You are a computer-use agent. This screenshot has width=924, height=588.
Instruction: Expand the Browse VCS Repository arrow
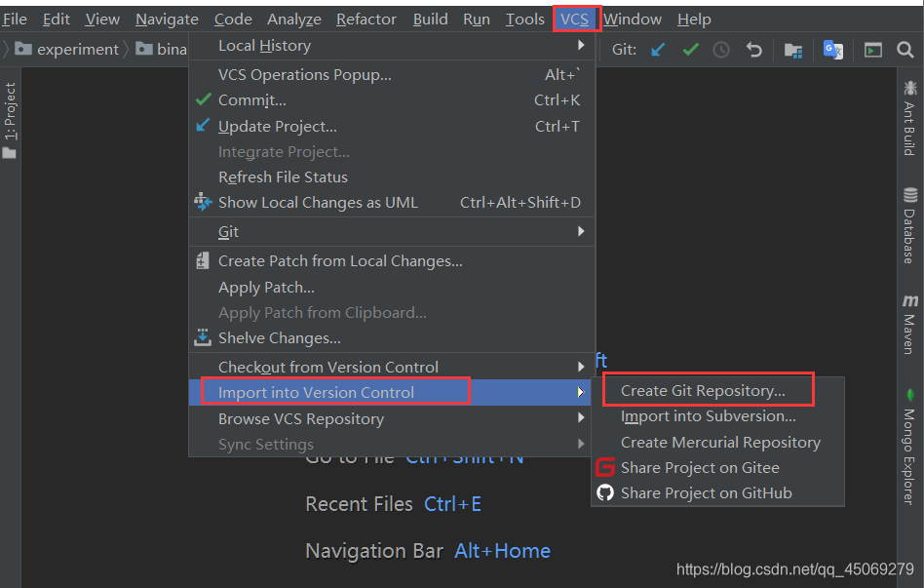581,418
